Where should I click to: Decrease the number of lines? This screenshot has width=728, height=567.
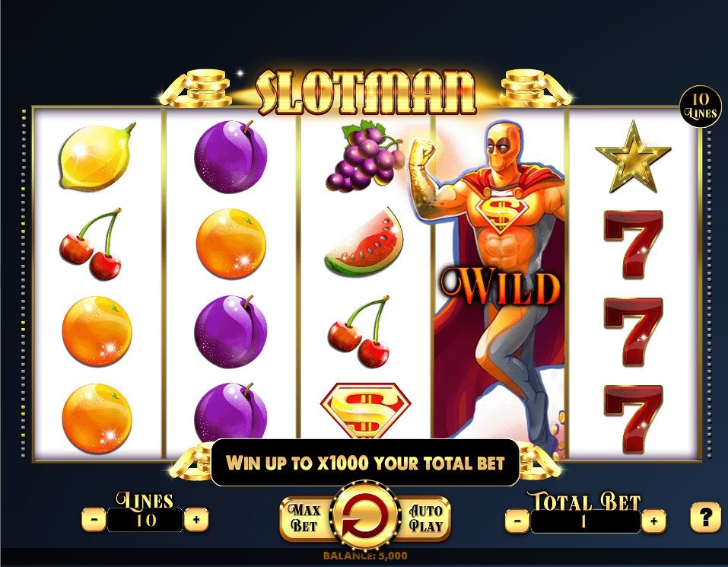click(94, 519)
